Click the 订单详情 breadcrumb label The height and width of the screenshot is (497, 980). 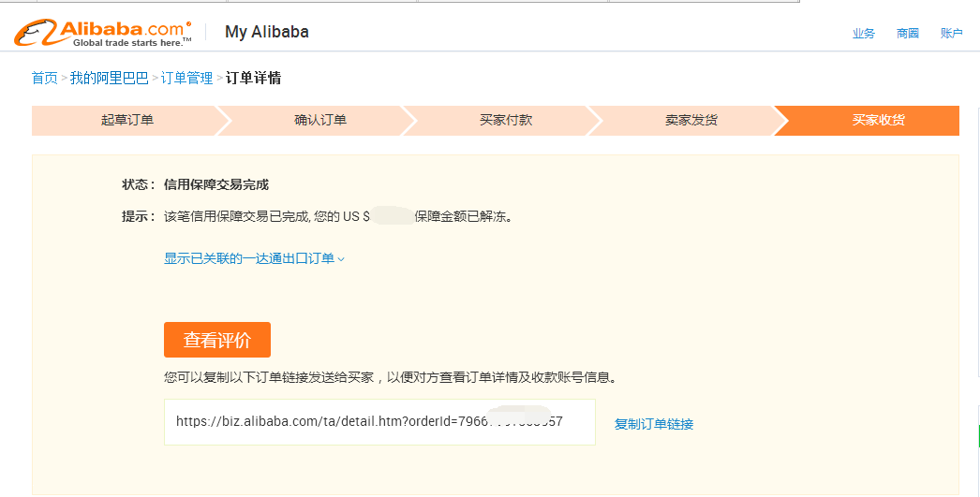tap(253, 79)
